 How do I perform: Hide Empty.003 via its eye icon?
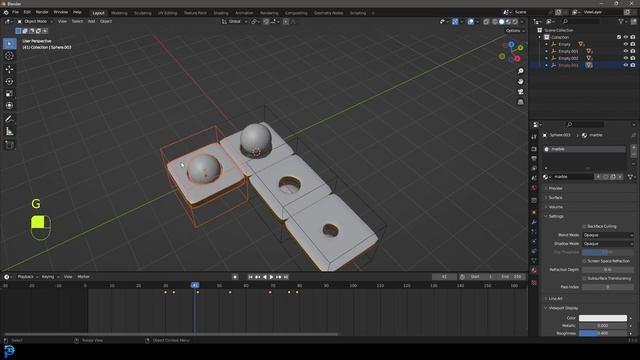click(x=626, y=65)
